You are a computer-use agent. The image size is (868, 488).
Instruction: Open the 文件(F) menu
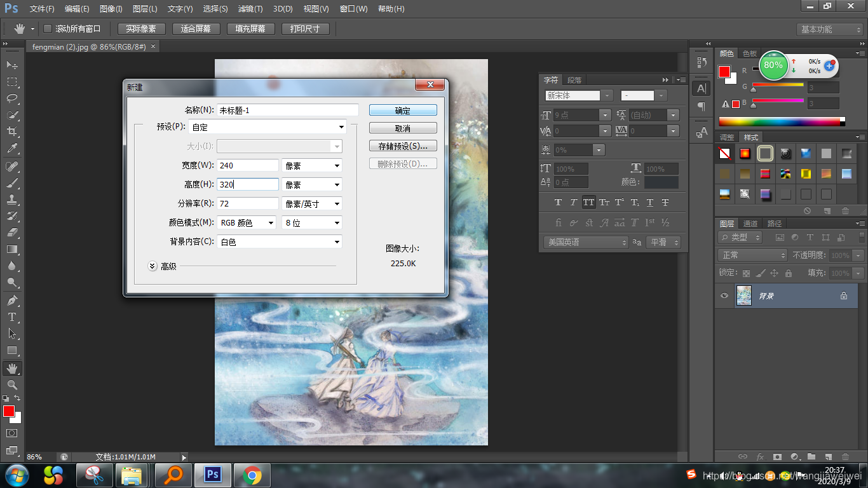pos(42,9)
